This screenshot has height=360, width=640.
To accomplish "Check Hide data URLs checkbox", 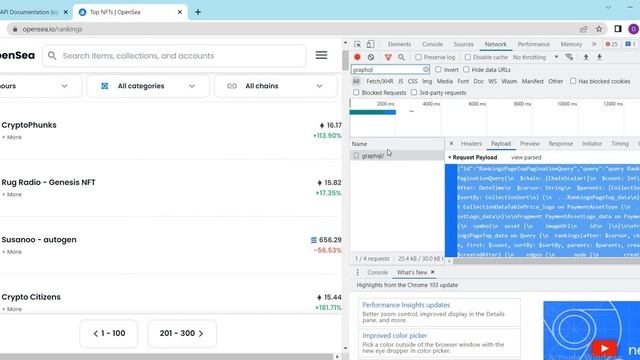I will point(466,70).
